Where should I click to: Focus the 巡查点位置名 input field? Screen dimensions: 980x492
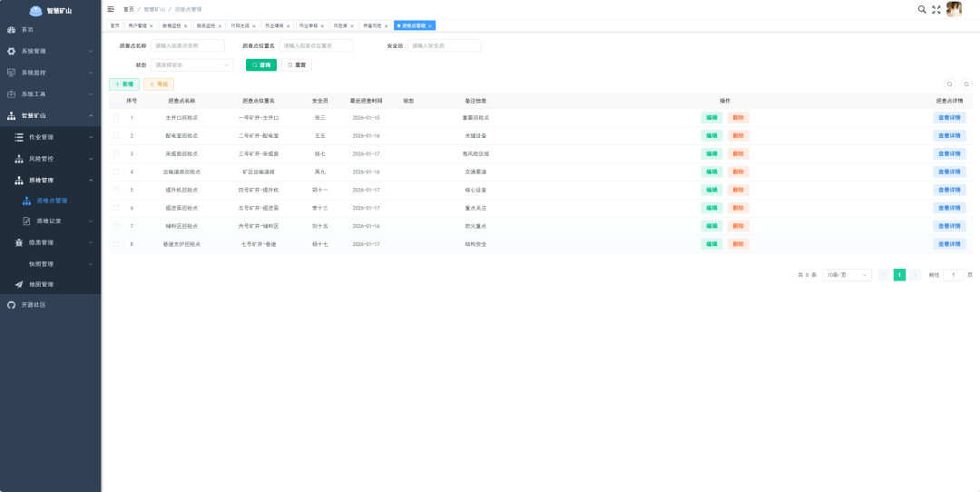coord(317,45)
